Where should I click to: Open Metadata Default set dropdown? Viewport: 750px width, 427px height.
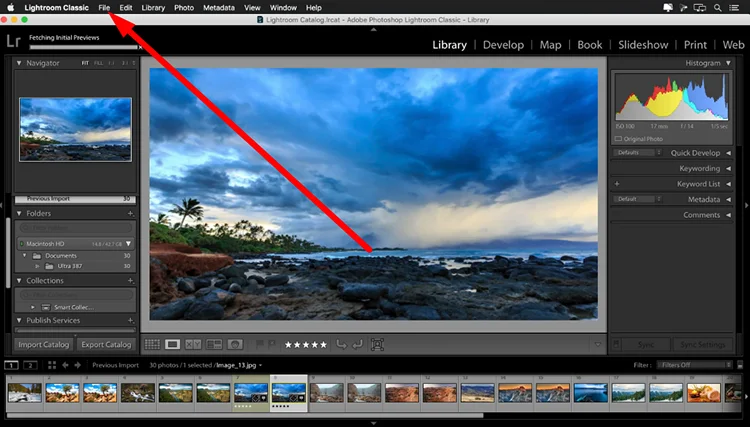[637, 199]
